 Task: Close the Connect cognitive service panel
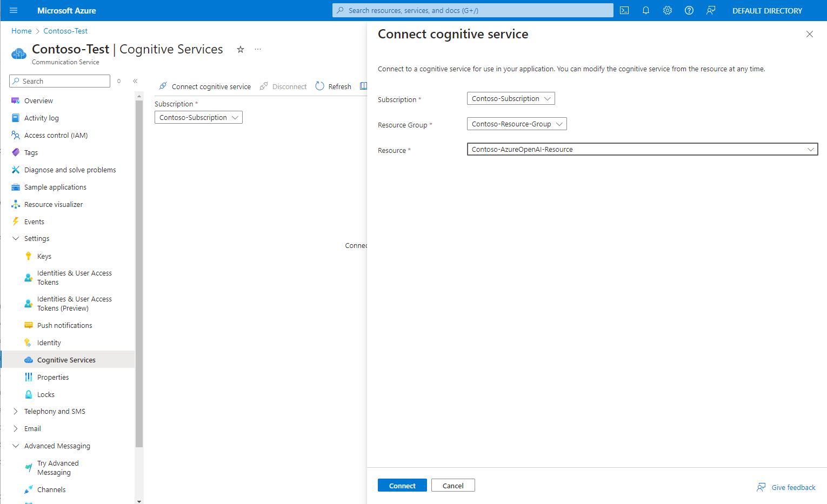[x=810, y=34]
